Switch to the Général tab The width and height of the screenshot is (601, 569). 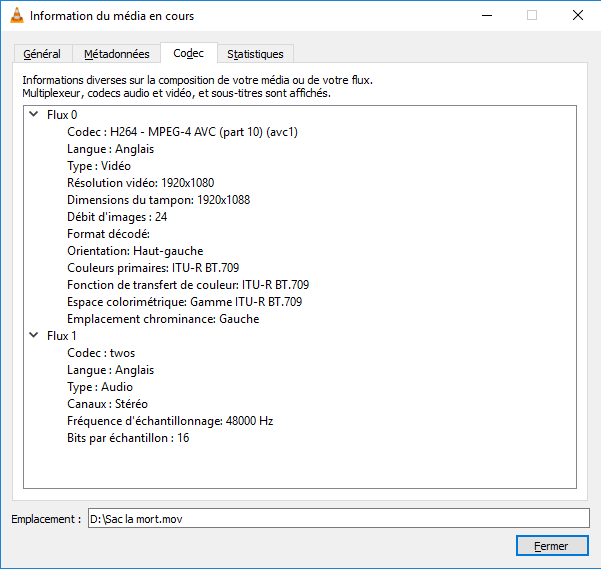click(42, 54)
